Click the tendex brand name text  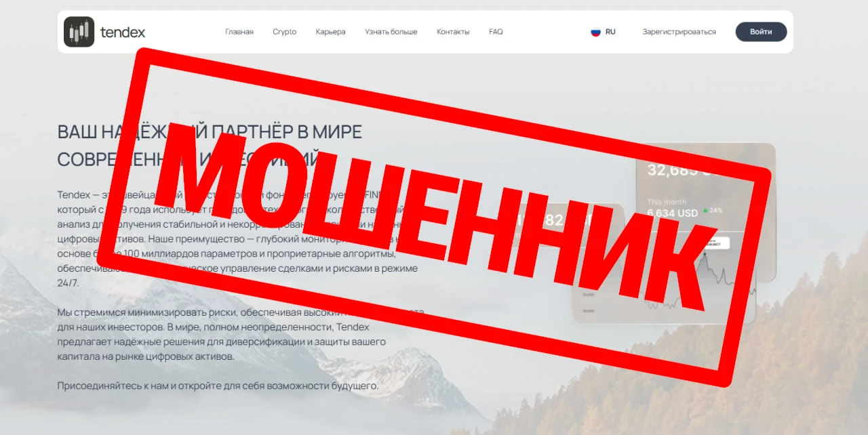pos(123,32)
